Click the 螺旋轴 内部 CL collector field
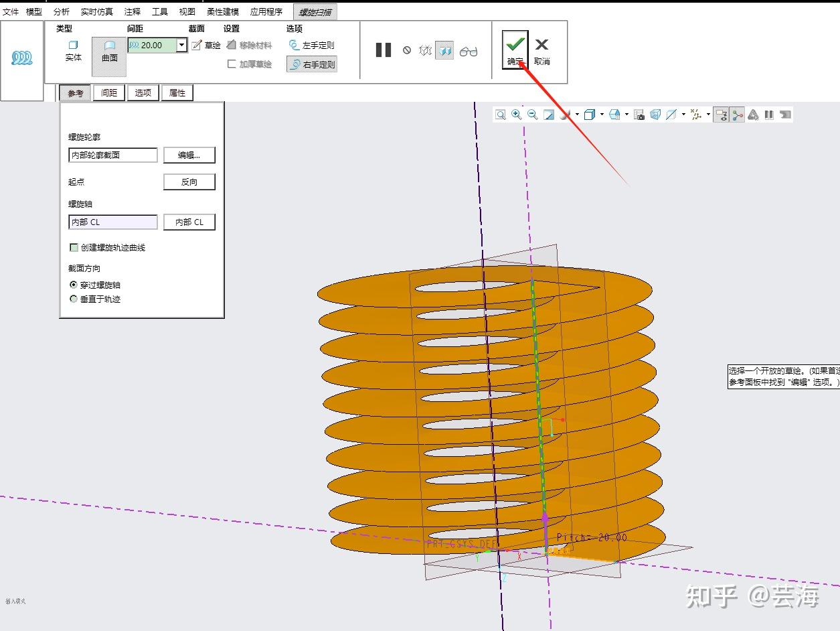Image resolution: width=840 pixels, height=631 pixels. [x=113, y=222]
